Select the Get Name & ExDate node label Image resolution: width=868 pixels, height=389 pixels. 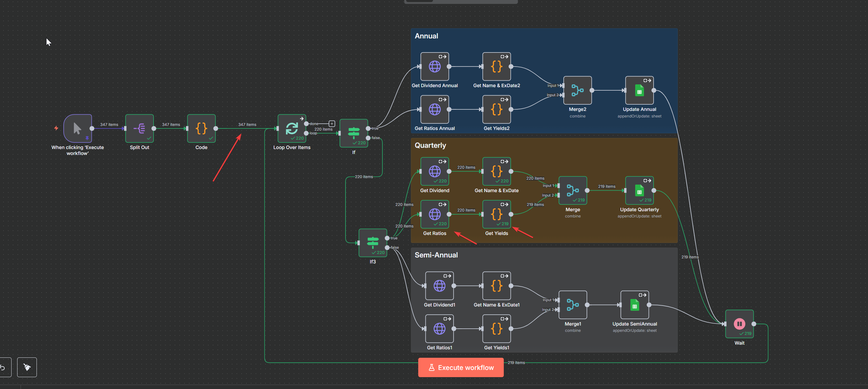click(x=496, y=190)
